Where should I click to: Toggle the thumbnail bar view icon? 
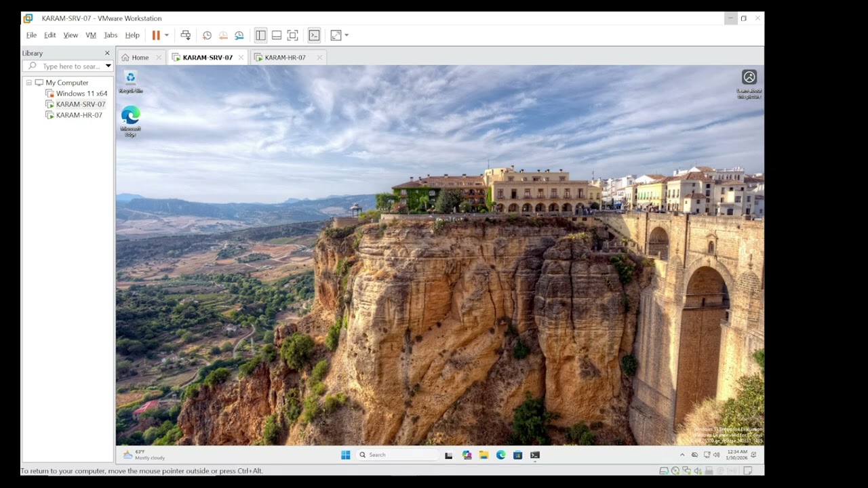coord(277,35)
